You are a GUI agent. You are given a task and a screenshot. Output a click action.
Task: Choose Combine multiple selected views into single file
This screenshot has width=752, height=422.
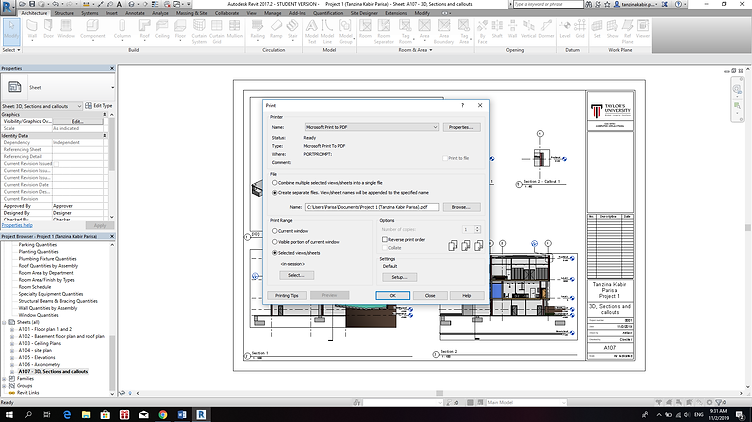(x=275, y=183)
